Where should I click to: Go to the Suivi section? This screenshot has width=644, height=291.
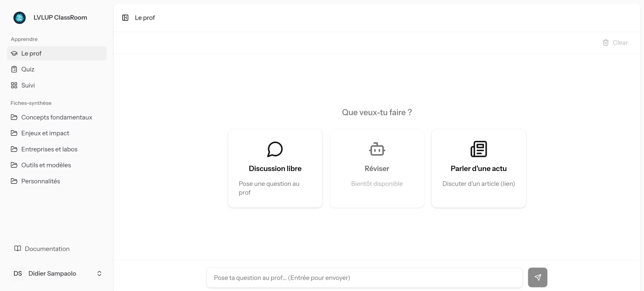(28, 85)
